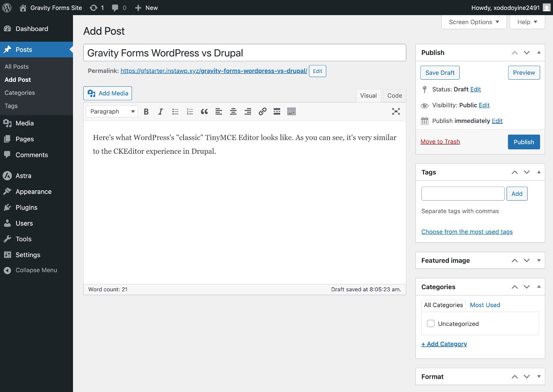Image resolution: width=553 pixels, height=392 pixels.
Task: Expand the Screen Options panel
Action: click(x=474, y=22)
